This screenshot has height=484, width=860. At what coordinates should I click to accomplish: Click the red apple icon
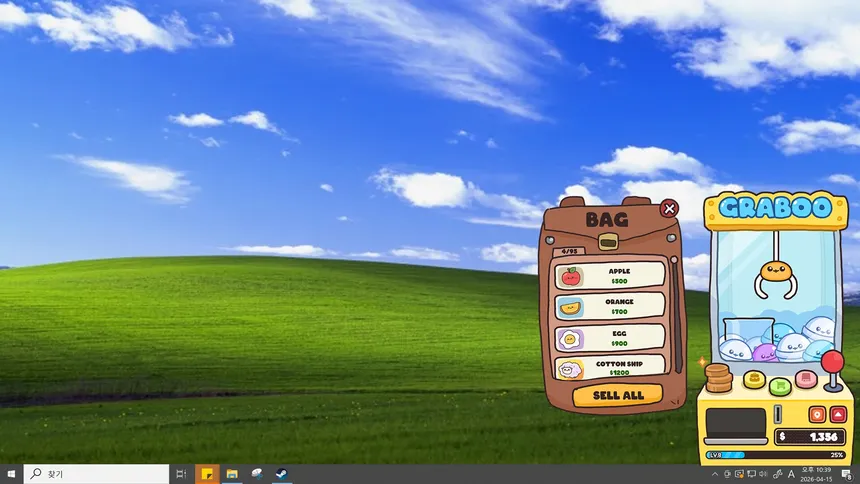[x=570, y=277]
